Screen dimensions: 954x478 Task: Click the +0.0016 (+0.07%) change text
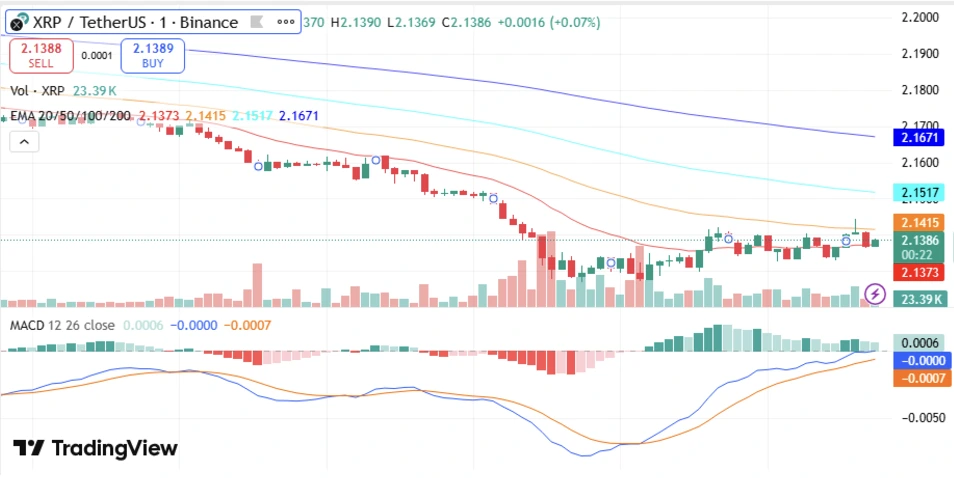tap(549, 23)
